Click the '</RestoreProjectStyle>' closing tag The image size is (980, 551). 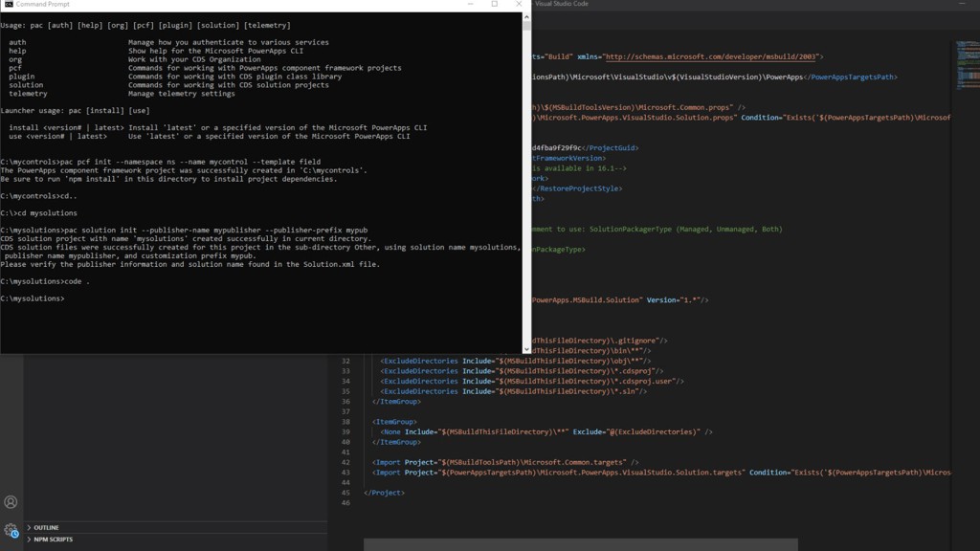click(577, 188)
